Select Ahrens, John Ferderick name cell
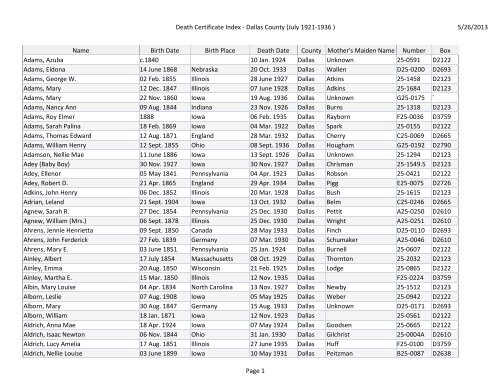Screen dimensions: 500x386 pyautogui.click(x=81, y=240)
